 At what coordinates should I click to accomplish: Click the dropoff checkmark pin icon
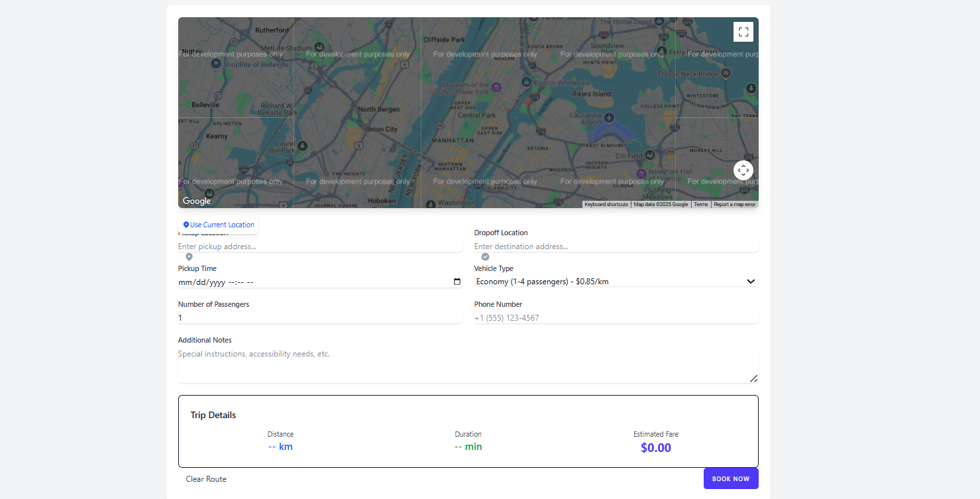(x=485, y=256)
